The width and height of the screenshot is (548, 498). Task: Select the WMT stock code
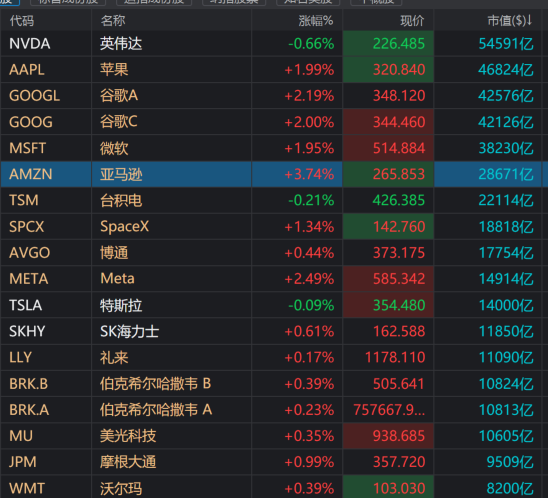click(x=27, y=488)
